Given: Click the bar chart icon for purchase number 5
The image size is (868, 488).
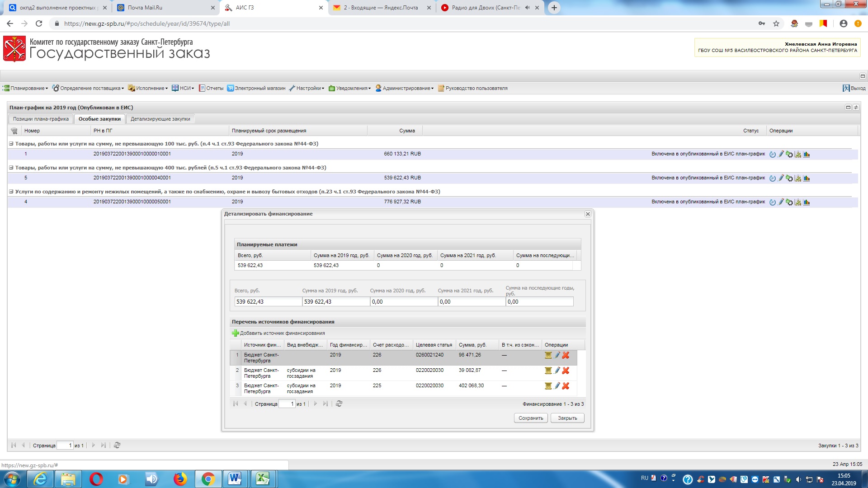Looking at the screenshot, I should click(x=807, y=178).
